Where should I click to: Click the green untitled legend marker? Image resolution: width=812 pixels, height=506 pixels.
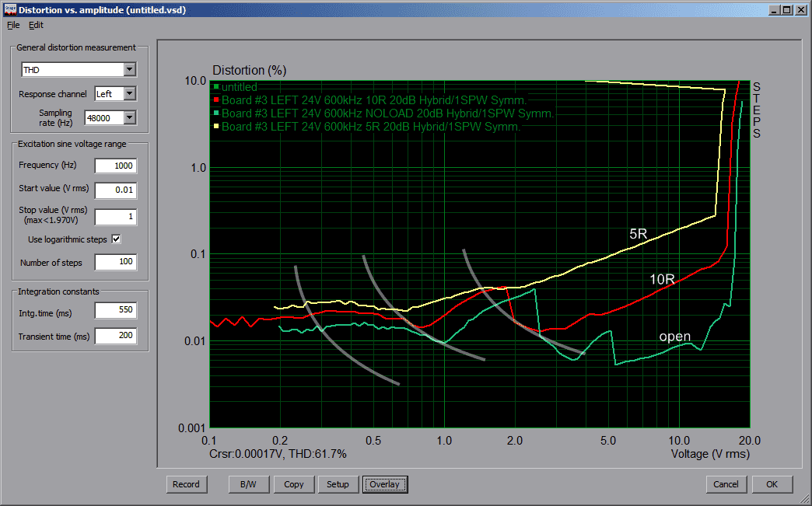click(215, 87)
